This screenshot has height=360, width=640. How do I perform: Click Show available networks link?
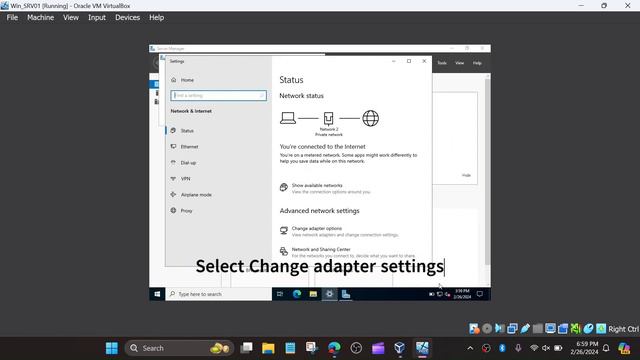point(317,185)
